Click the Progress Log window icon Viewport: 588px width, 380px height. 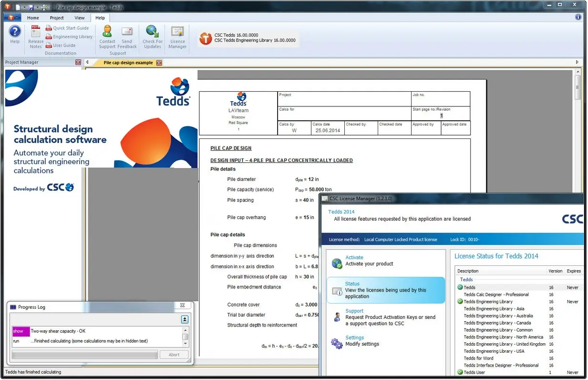tap(13, 307)
